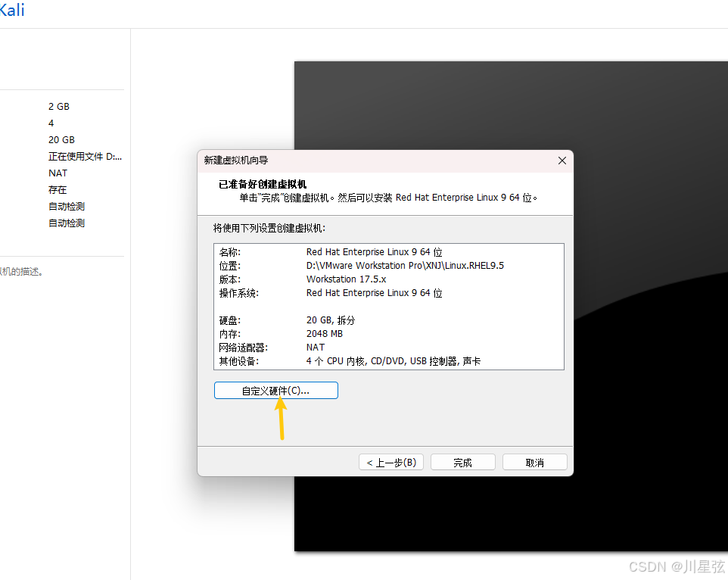The image size is (728, 580).
Task: Click 存在 entry in Kali panel
Action: point(58,190)
